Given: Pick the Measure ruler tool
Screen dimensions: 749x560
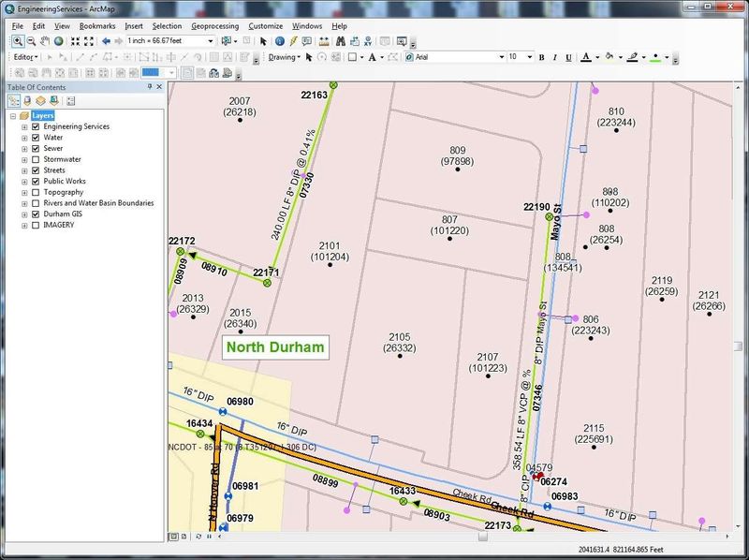Looking at the screenshot, I should (x=324, y=41).
